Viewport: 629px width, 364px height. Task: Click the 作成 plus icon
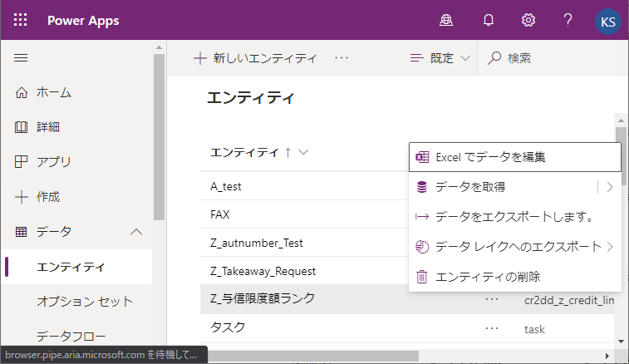coord(22,197)
